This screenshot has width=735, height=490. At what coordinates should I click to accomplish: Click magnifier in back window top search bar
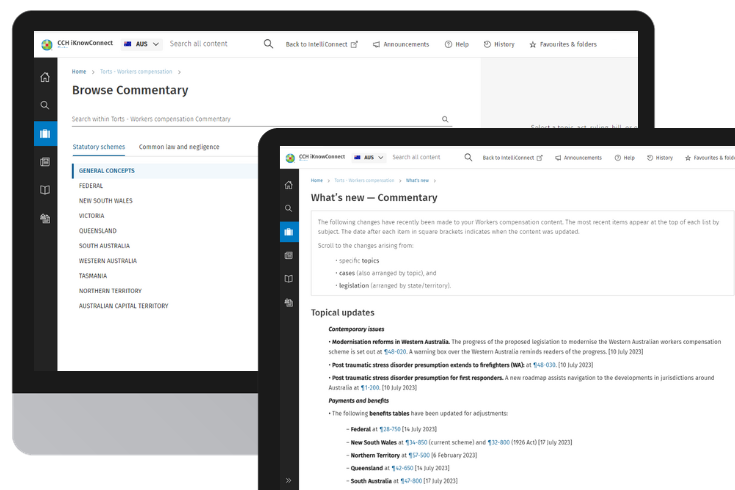tap(268, 44)
